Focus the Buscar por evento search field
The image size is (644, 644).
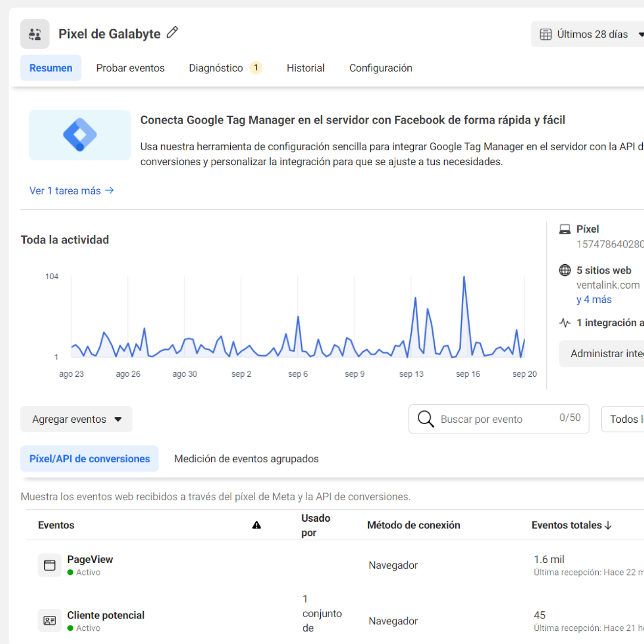coord(499,419)
